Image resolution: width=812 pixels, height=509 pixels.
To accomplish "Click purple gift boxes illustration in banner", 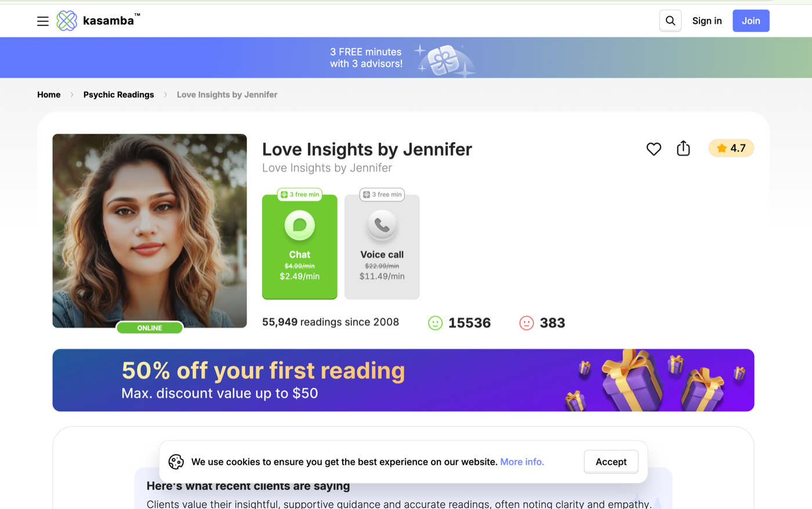I will (x=654, y=380).
